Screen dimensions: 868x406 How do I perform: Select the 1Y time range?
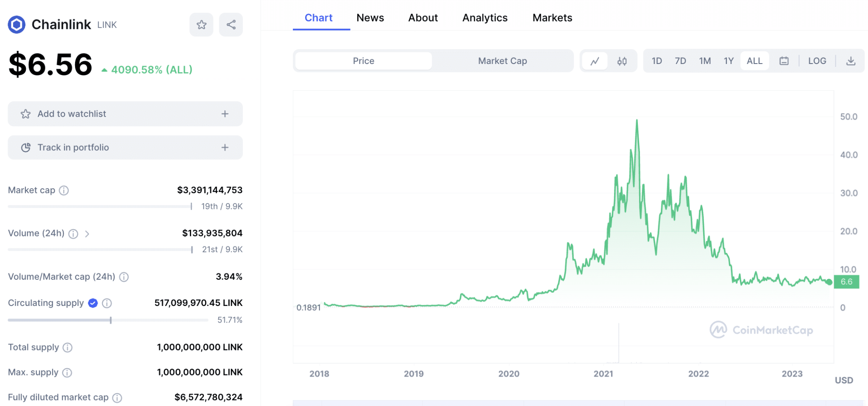(729, 61)
